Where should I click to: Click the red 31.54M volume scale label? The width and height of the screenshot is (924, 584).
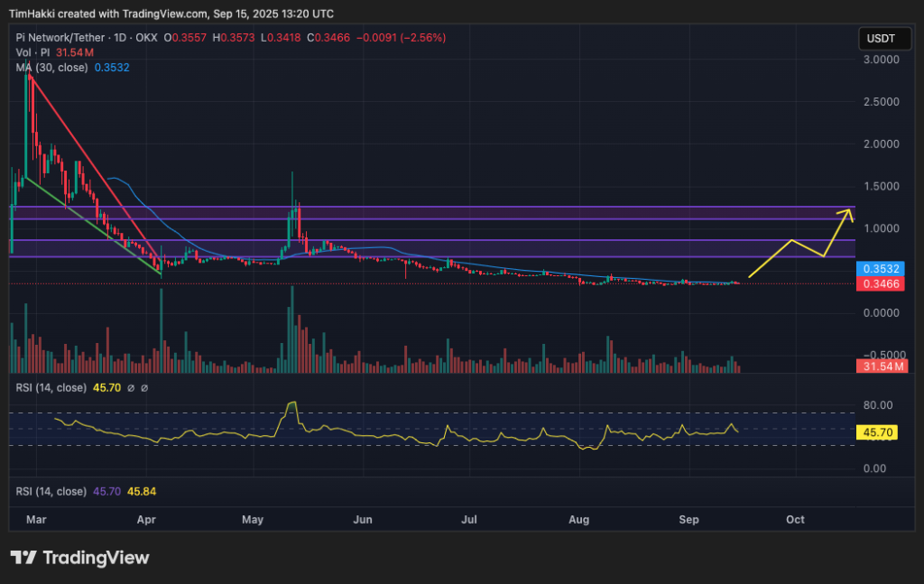(x=882, y=366)
